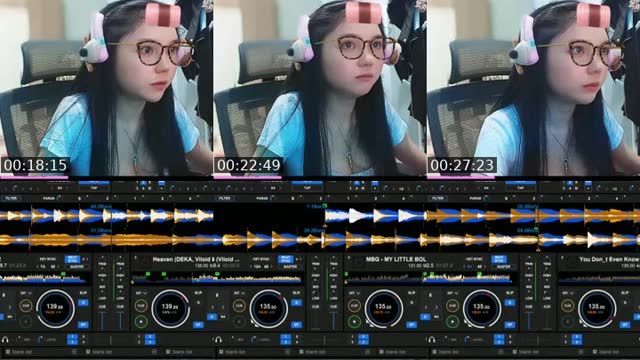The width and height of the screenshot is (640, 360).
Task: Toggle BEAT SYNC on the Heaven deck
Action: tap(285, 259)
